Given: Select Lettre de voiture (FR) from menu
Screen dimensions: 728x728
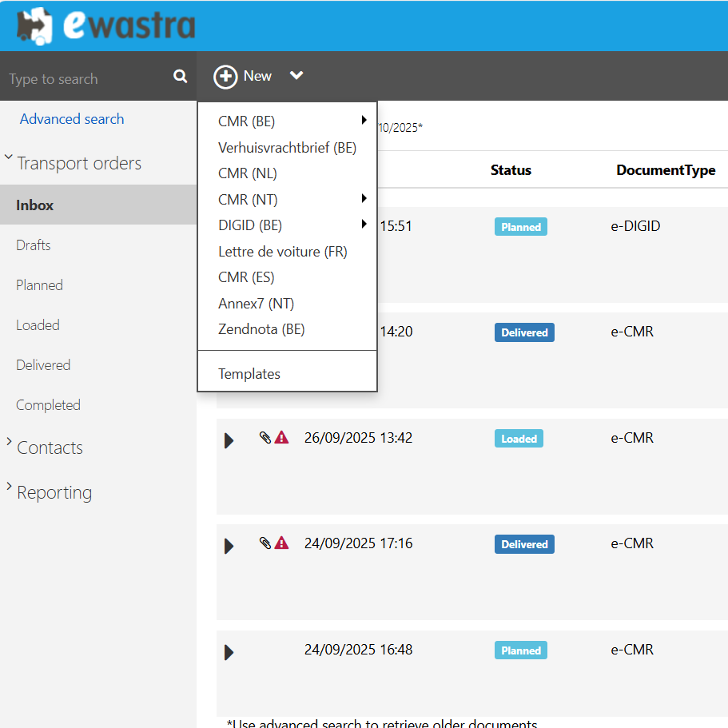Looking at the screenshot, I should pyautogui.click(x=282, y=252).
